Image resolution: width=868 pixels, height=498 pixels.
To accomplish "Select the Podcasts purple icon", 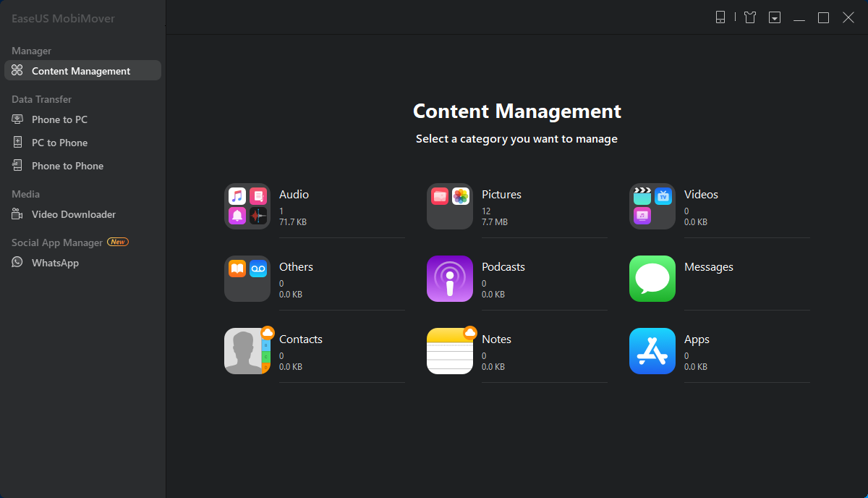I will [450, 279].
